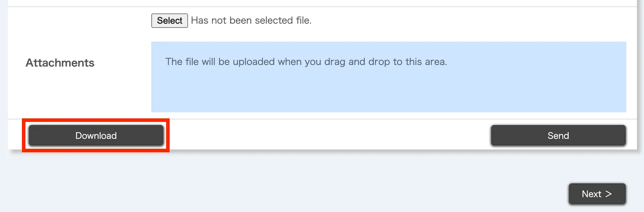Click the drag and drop instruction text
The image size is (644, 212).
(x=306, y=62)
